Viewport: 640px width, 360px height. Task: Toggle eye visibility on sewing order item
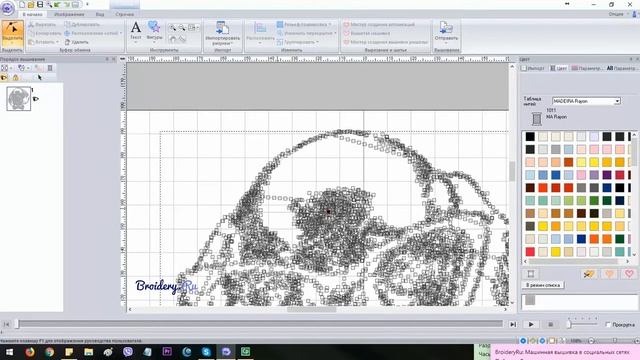[x=36, y=99]
